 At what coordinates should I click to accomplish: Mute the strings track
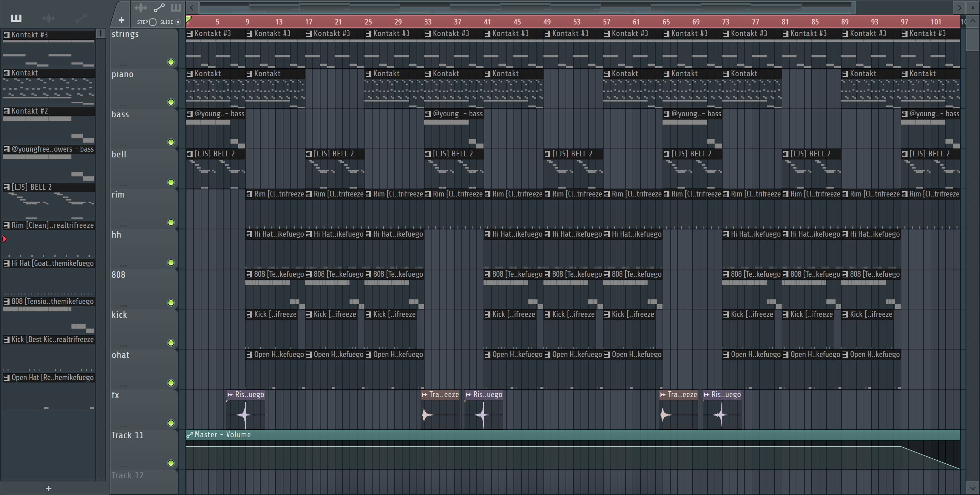click(x=171, y=62)
